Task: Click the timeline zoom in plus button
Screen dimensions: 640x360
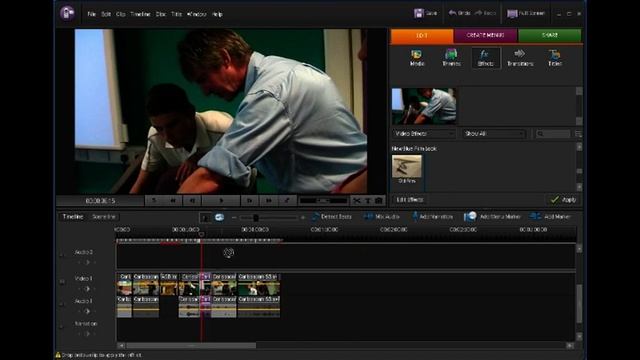Action: point(302,218)
